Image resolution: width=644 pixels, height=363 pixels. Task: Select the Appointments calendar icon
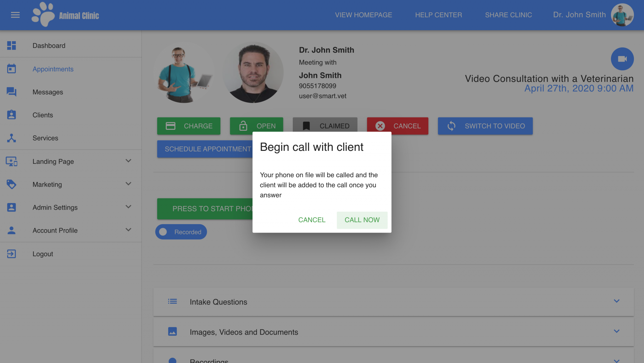click(x=12, y=69)
